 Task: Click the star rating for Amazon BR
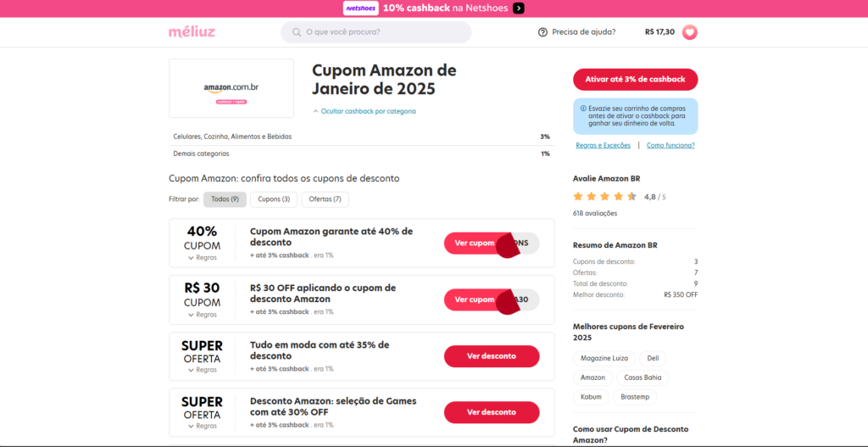(x=604, y=196)
